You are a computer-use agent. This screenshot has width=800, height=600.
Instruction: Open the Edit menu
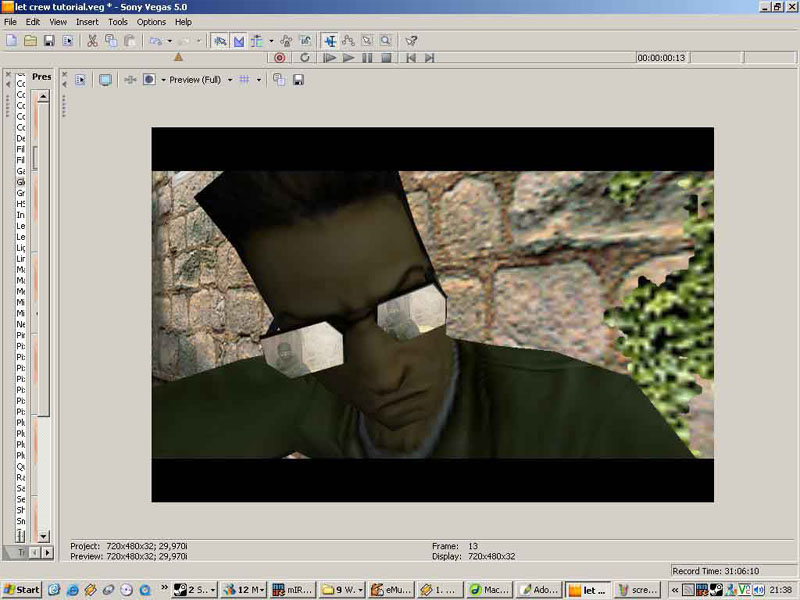[x=33, y=22]
